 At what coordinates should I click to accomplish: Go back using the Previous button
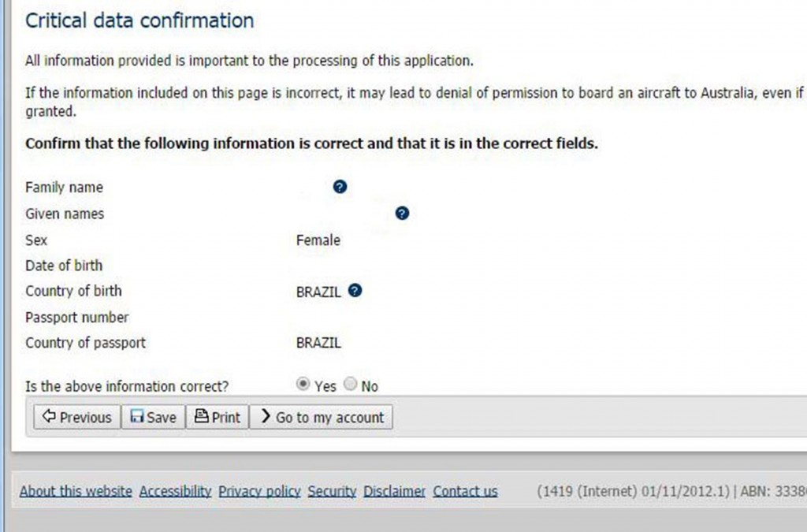[77, 417]
